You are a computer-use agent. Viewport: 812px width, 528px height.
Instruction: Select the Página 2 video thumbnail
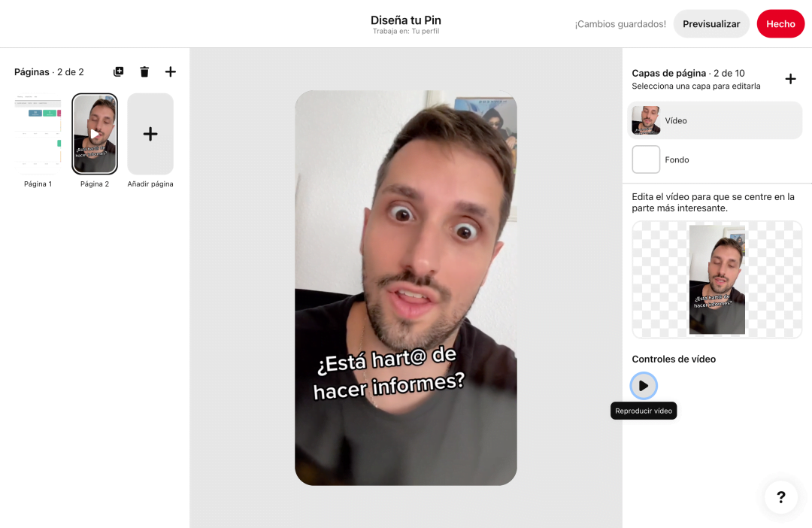95,134
